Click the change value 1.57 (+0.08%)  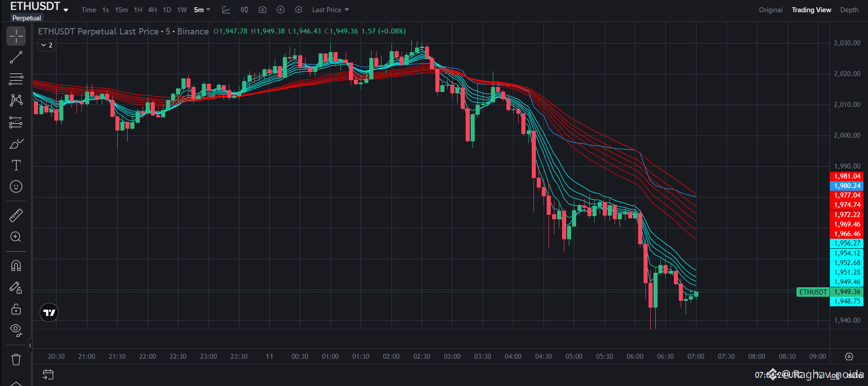pos(383,31)
